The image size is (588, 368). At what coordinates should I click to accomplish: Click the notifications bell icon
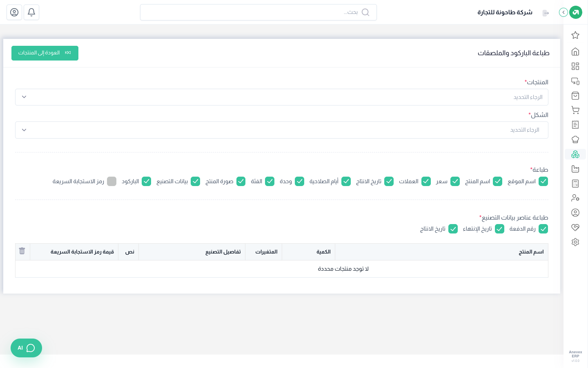(x=31, y=12)
